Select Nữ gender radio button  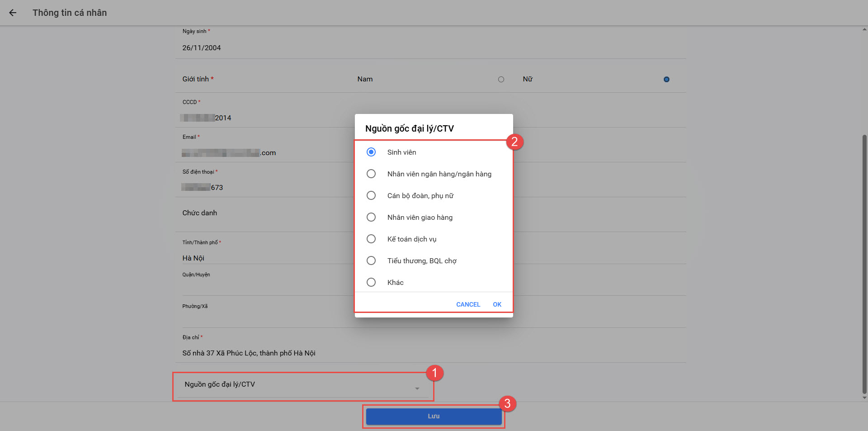(x=666, y=80)
